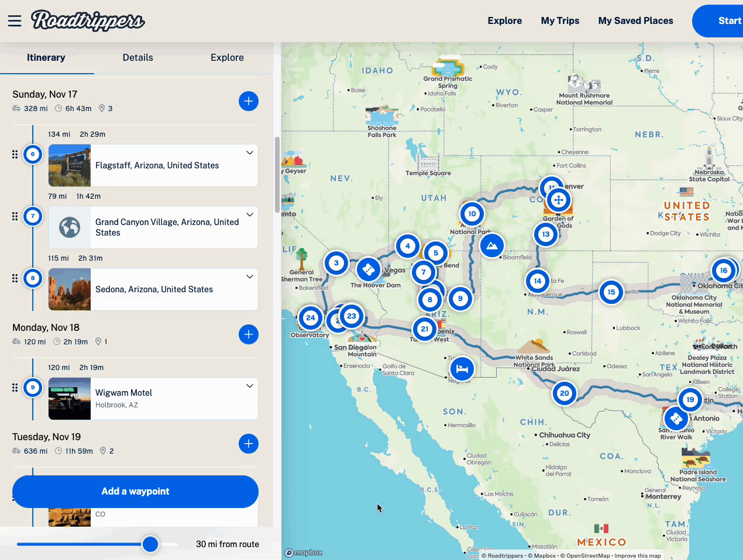Select map marker 15
This screenshot has width=743, height=560.
[x=611, y=292]
